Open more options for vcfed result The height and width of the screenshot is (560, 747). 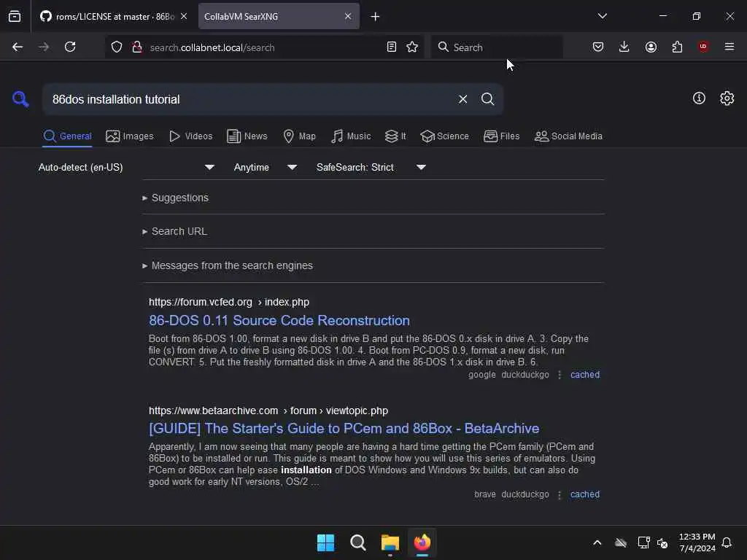[560, 375]
